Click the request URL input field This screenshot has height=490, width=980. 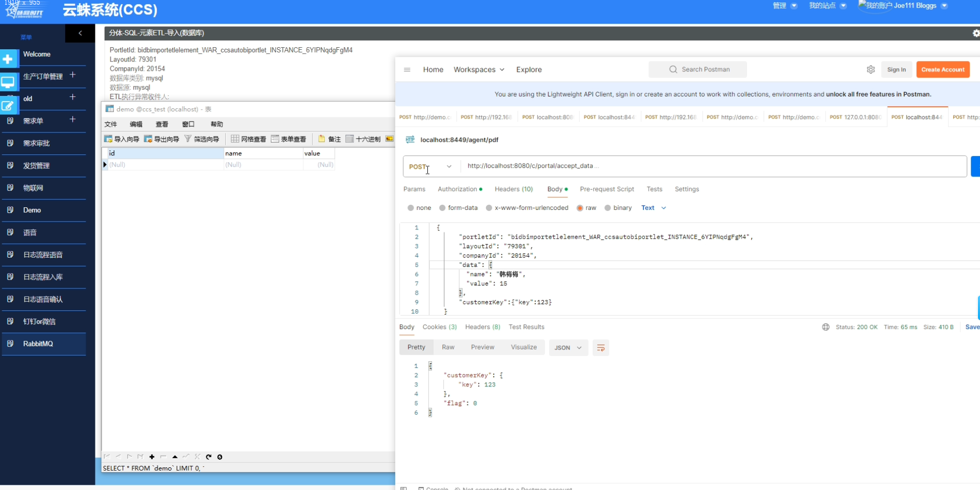click(x=713, y=166)
